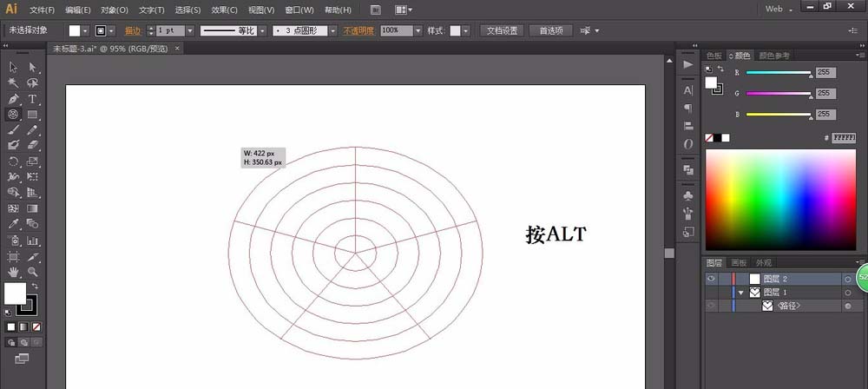Select the Paintbrush tool
This screenshot has height=389, width=868.
(x=13, y=129)
